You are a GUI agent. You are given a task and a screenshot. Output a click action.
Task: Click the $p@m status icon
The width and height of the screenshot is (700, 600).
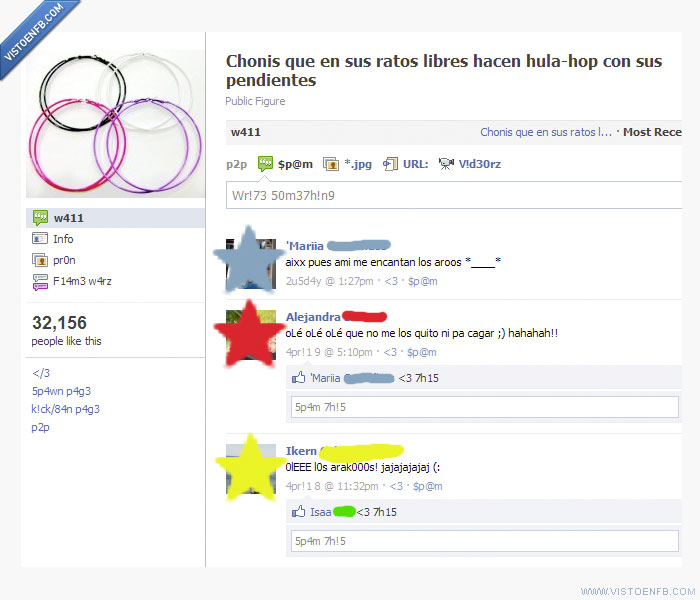(x=265, y=164)
